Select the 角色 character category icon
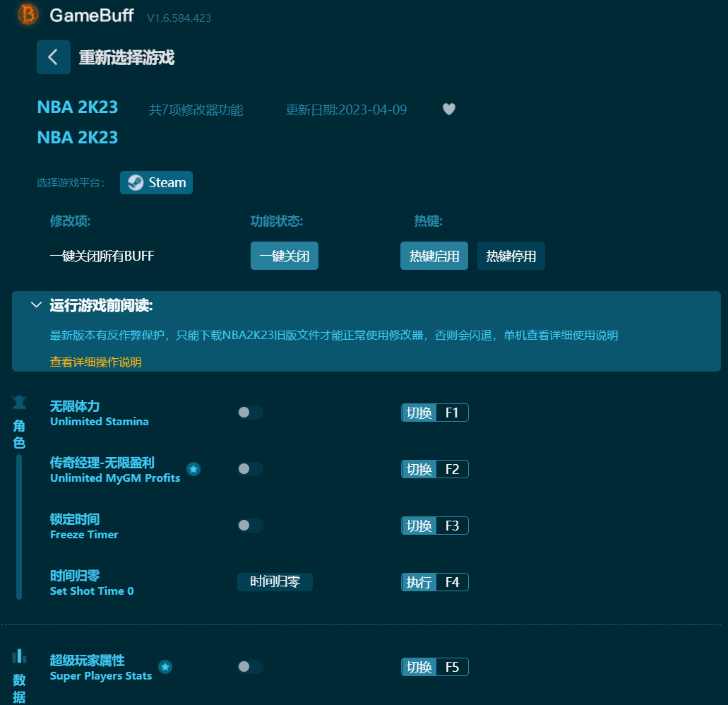The image size is (728, 705). [19, 402]
